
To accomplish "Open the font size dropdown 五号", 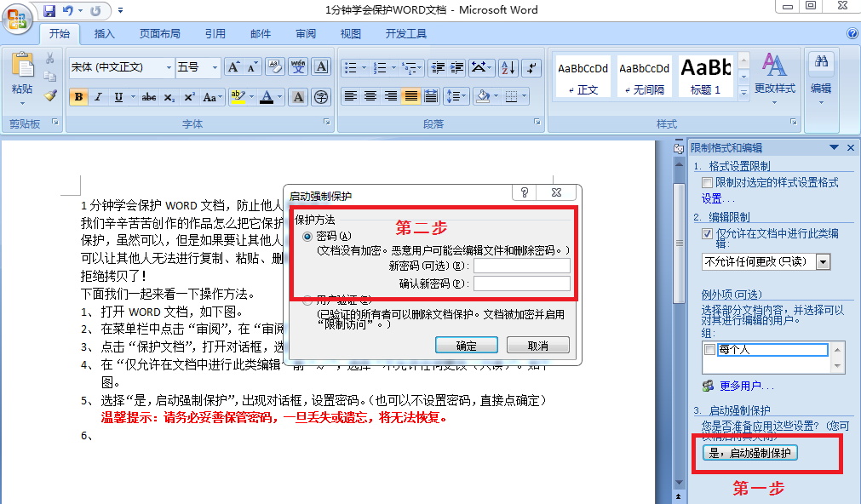I will tap(215, 67).
